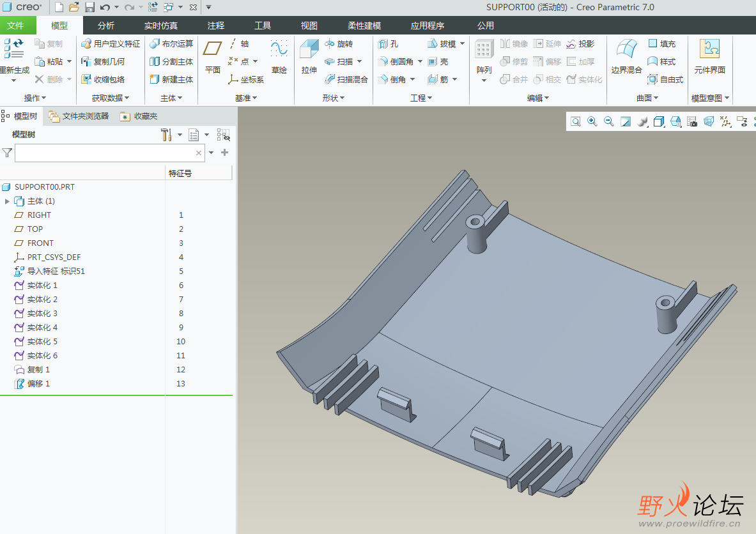
Task: Select the 壳 (Shell) tool
Action: point(438,62)
